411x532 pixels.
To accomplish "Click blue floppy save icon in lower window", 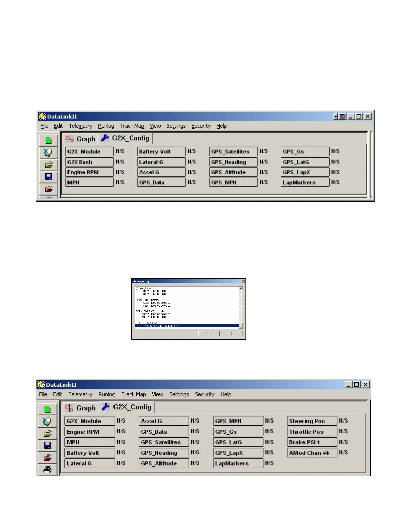I will [x=47, y=445].
